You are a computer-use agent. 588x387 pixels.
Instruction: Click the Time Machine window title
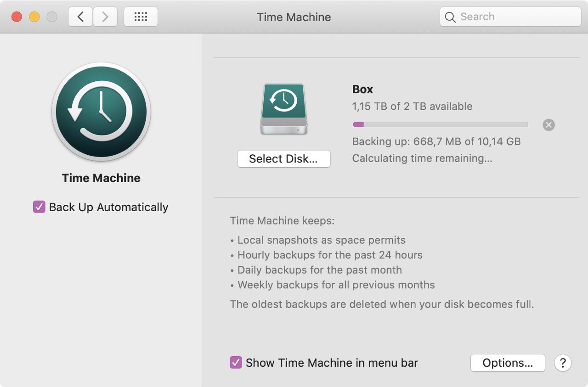click(x=294, y=17)
